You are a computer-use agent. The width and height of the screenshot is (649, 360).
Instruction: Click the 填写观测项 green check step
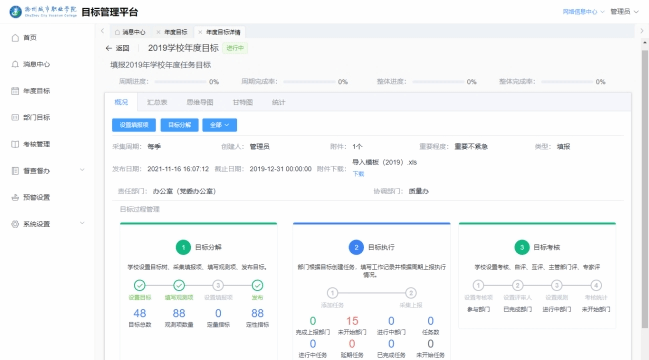coord(179,286)
